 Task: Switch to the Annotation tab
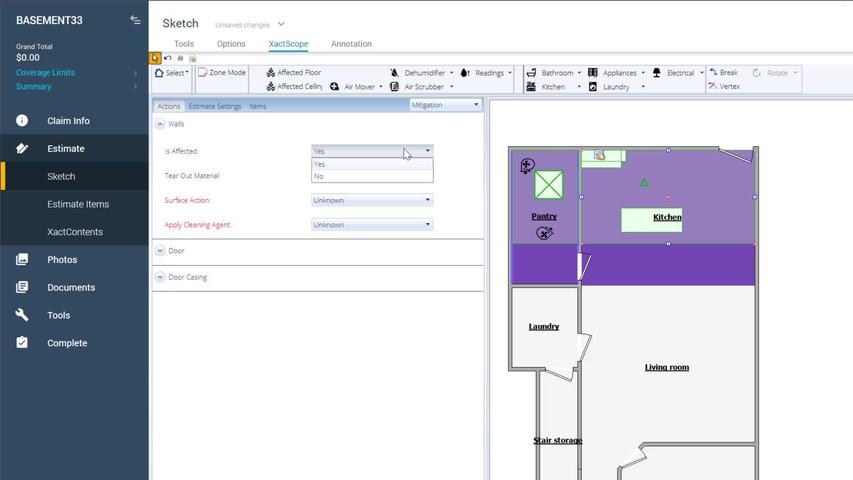tap(351, 44)
